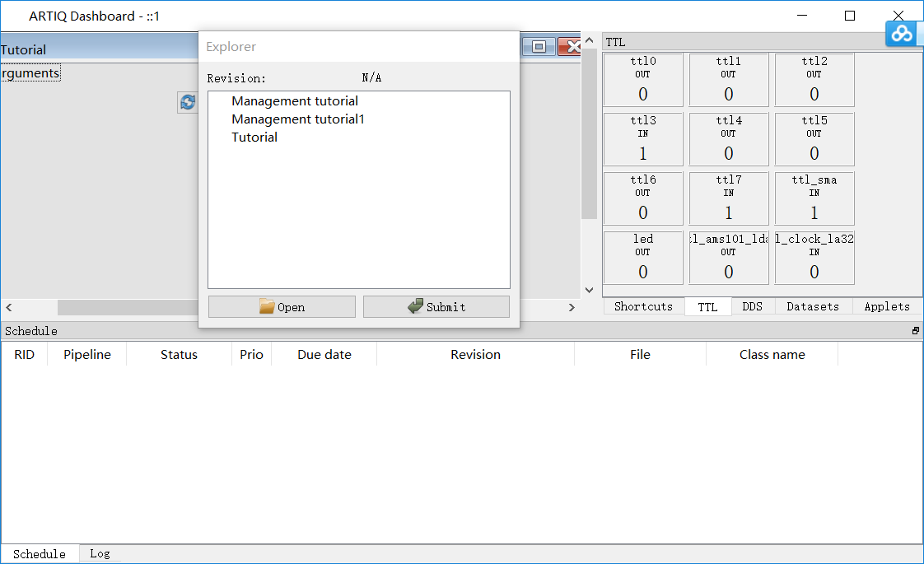The image size is (924, 564).
Task: Sort schedule by File column
Action: tap(640, 354)
